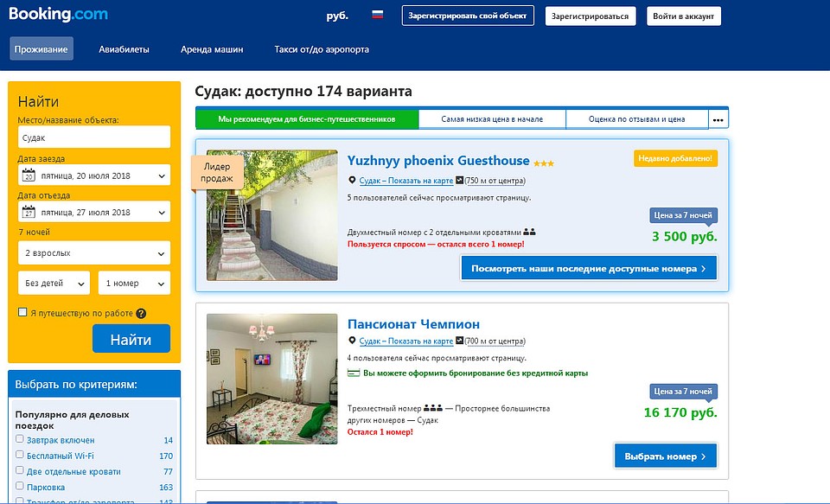Click the two-person occupancy icon for Двухместный номер
The image size is (830, 504).
click(x=529, y=232)
